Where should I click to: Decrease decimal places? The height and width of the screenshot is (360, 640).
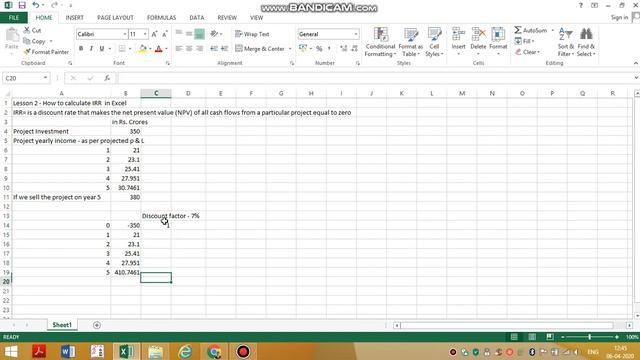354,49
